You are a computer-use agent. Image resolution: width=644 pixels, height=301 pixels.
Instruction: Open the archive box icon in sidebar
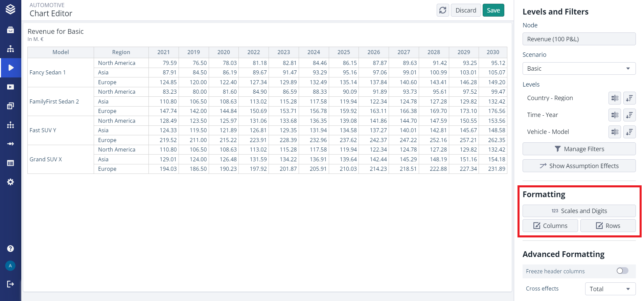10,30
